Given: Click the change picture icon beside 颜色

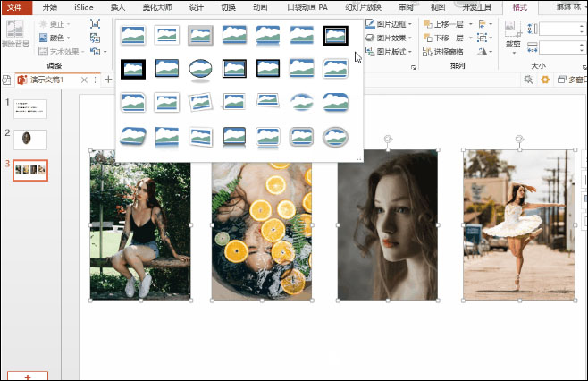Looking at the screenshot, I should [96, 38].
